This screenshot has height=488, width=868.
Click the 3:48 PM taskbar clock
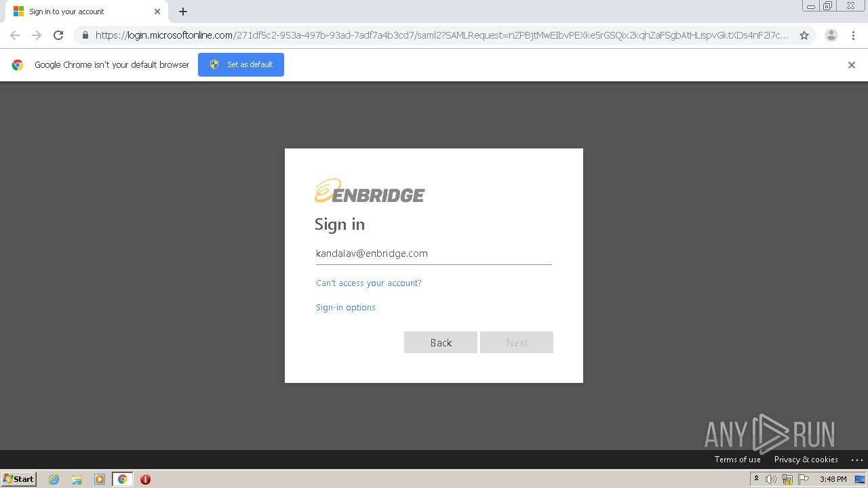pyautogui.click(x=833, y=479)
